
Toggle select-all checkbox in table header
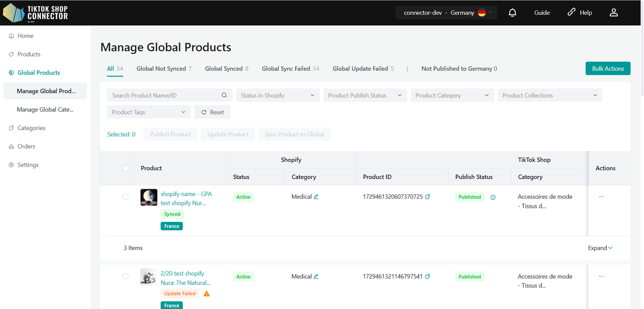125,168
